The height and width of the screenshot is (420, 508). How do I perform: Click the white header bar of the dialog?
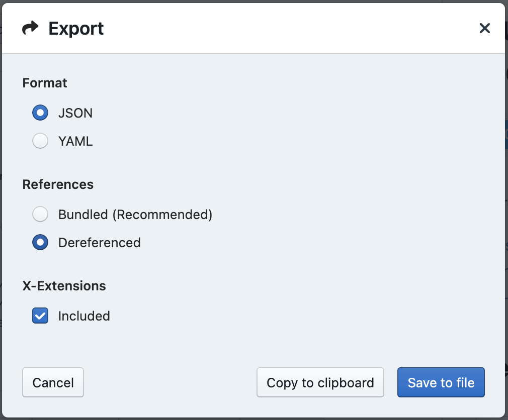click(x=253, y=28)
